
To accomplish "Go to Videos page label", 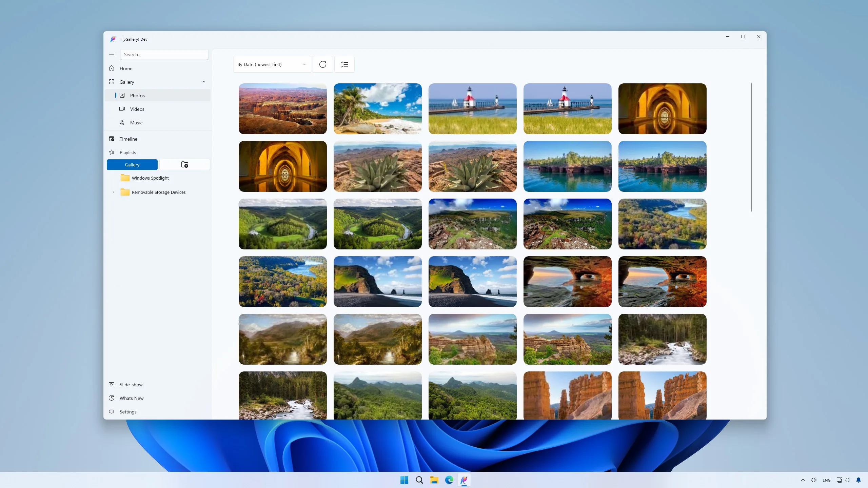I will 137,109.
